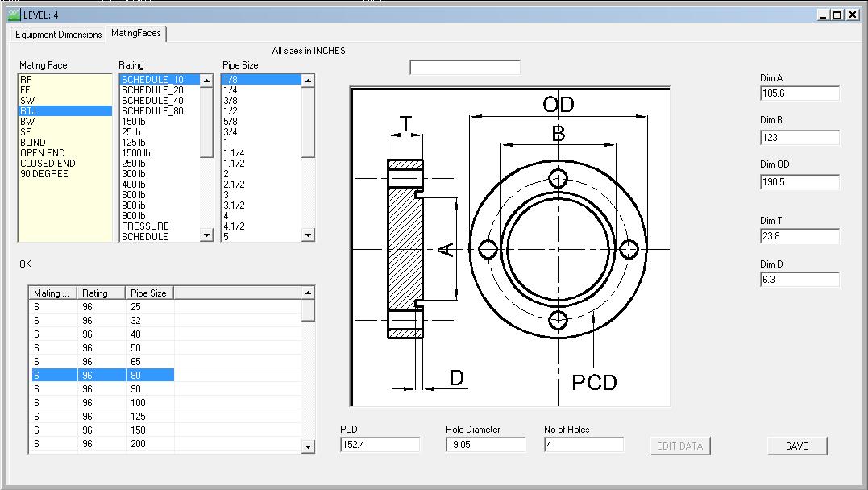
Task: Click the No of Holes field
Action: [584, 445]
